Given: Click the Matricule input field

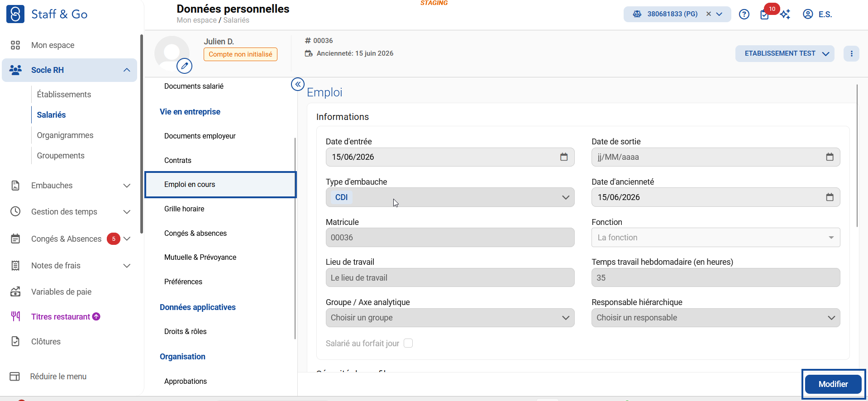Looking at the screenshot, I should 450,238.
